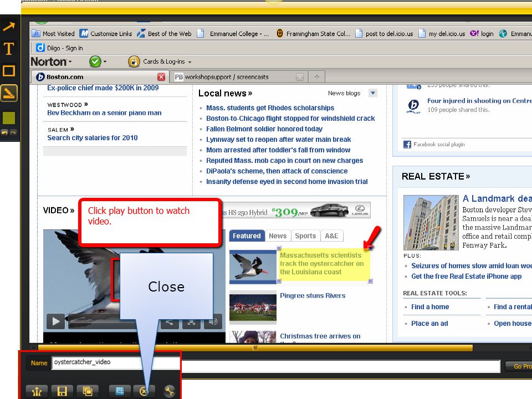Expand the Cards & Log-ins dropdown arrow
Screen dimensions: 532x399
tap(190, 62)
